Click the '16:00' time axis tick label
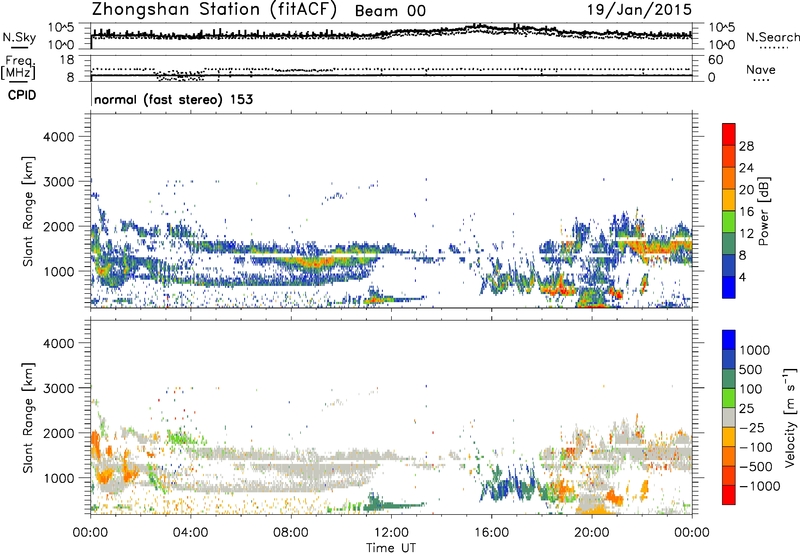The image size is (800, 554). (x=492, y=533)
